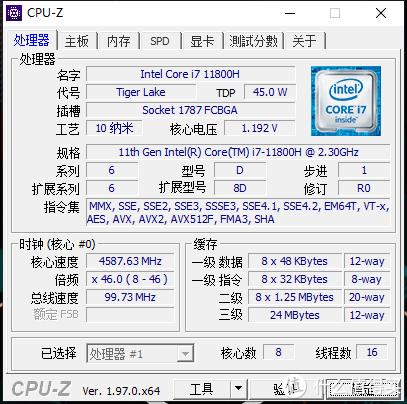The height and width of the screenshot is (404, 407).
Task: Select the 处理器 tab
Action: point(31,40)
